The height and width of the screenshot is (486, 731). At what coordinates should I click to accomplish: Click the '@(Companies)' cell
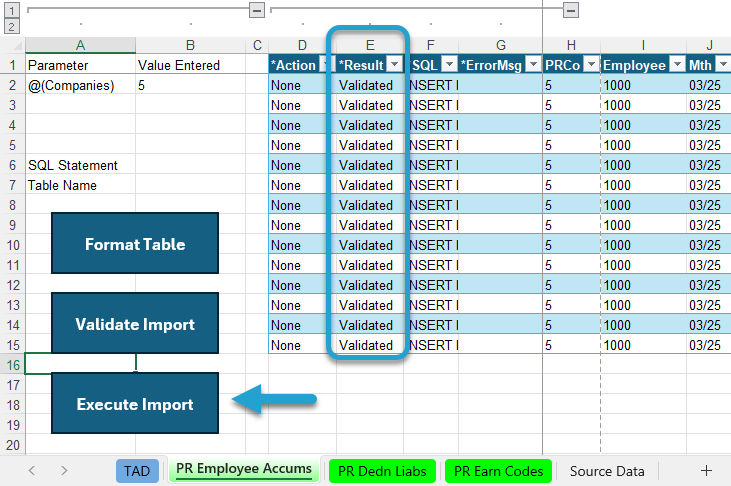(80, 85)
